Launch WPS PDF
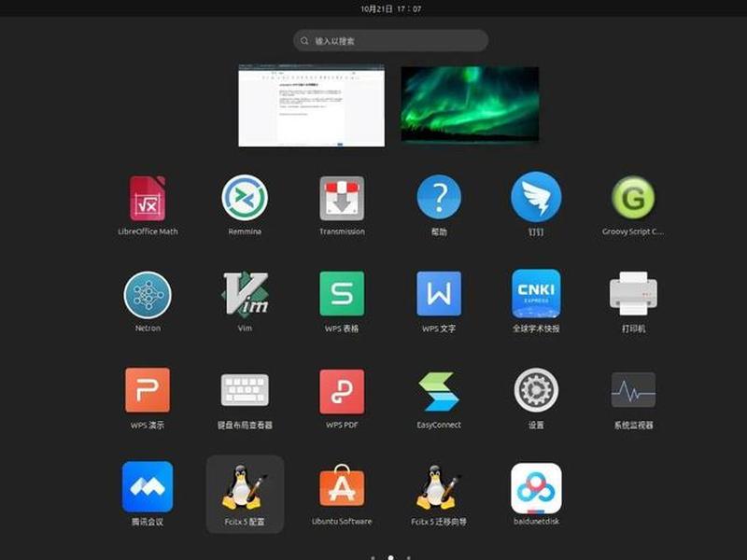 [x=342, y=391]
